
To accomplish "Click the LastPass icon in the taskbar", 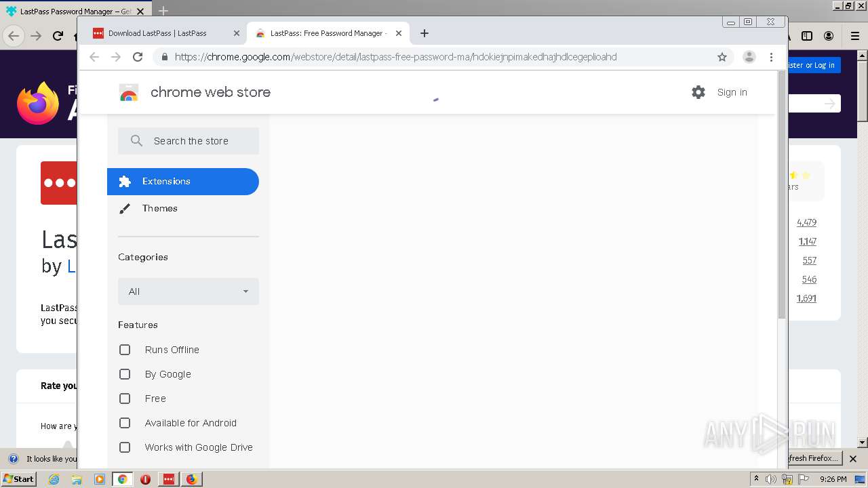I will [169, 479].
